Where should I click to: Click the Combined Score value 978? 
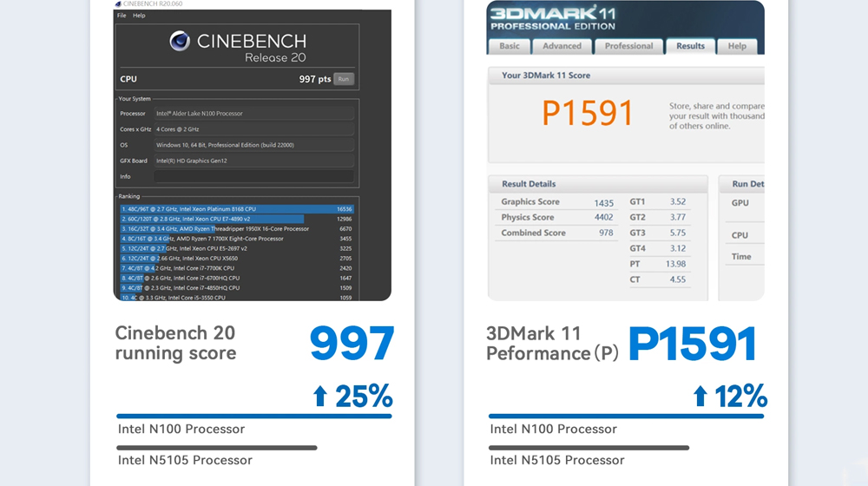pyautogui.click(x=606, y=233)
